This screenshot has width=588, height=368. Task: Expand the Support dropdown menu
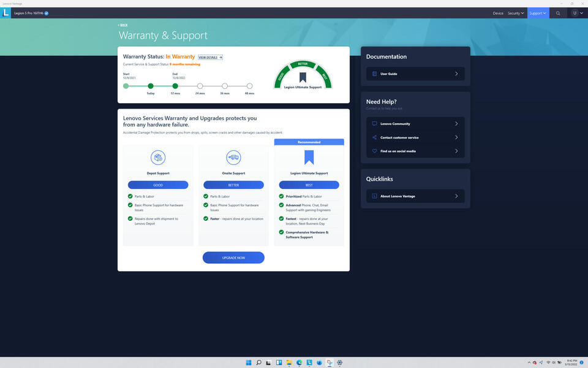(x=538, y=13)
